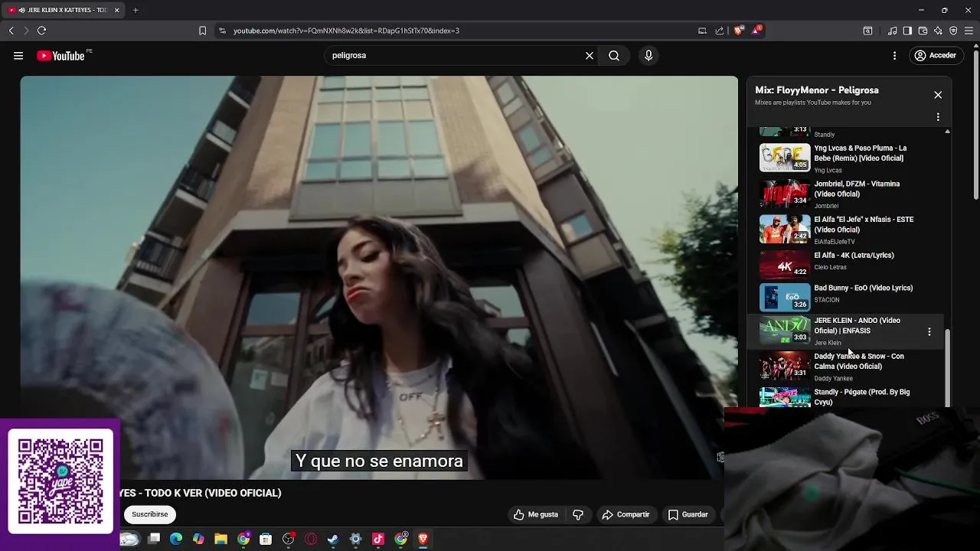Dislike the video with thumbs down

[578, 514]
